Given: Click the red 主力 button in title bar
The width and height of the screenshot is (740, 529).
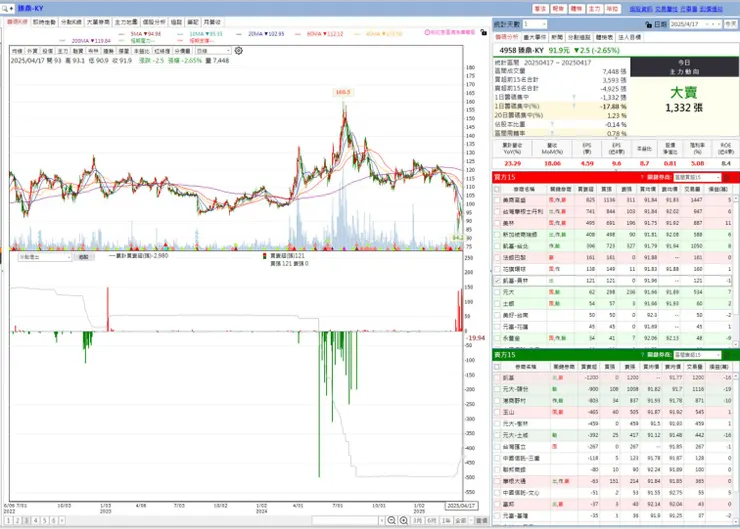Looking at the screenshot, I should (594, 9).
